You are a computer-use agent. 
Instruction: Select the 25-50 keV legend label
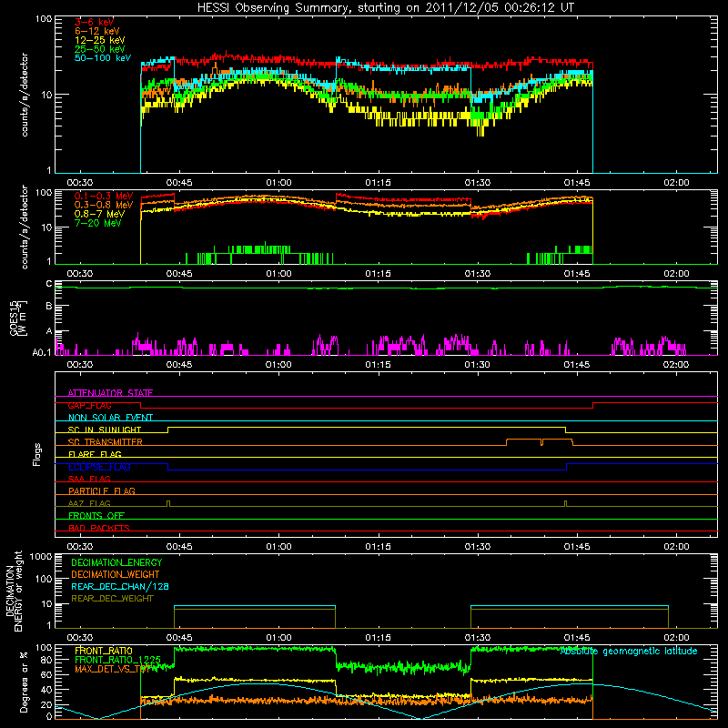click(99, 49)
